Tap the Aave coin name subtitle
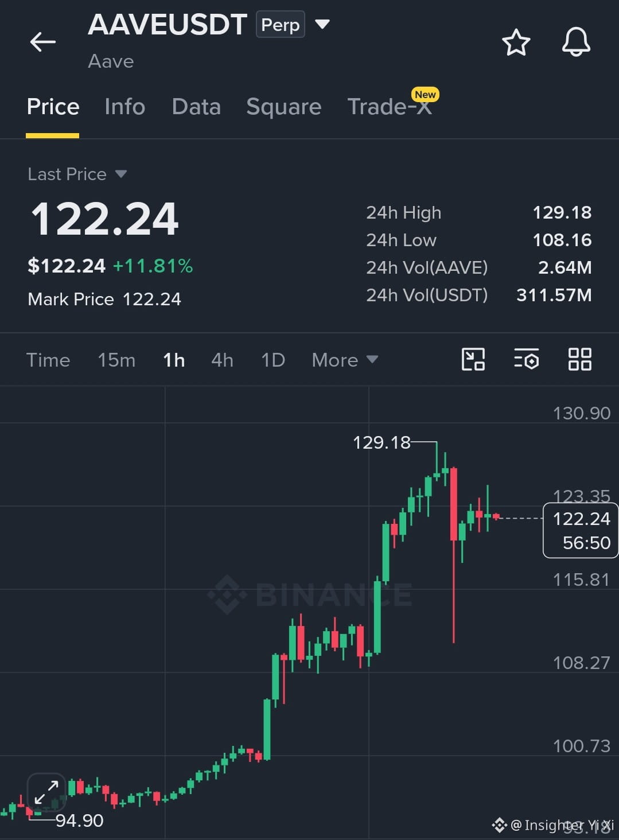This screenshot has height=840, width=619. (x=111, y=61)
